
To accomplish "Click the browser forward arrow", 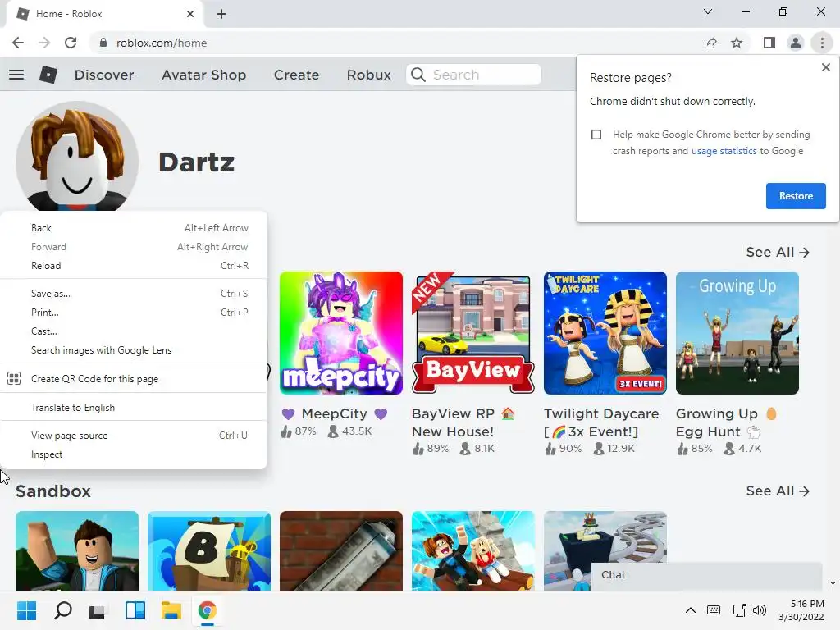I will tap(44, 43).
